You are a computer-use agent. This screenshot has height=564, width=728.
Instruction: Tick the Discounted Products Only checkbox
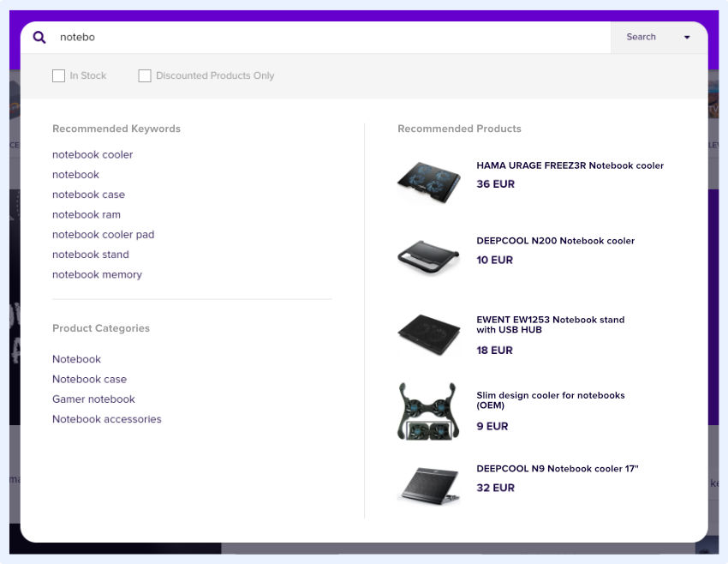coord(145,75)
